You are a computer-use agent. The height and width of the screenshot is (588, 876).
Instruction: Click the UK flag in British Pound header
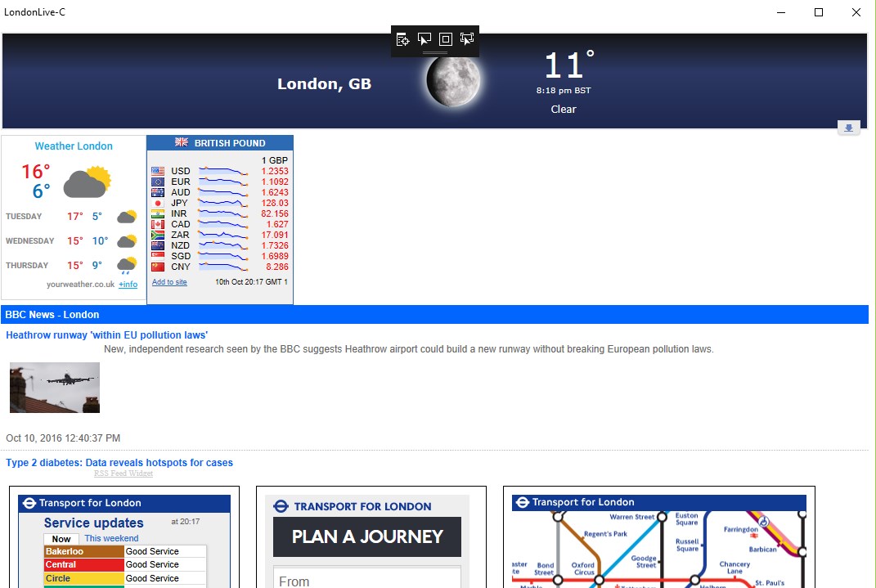(182, 142)
